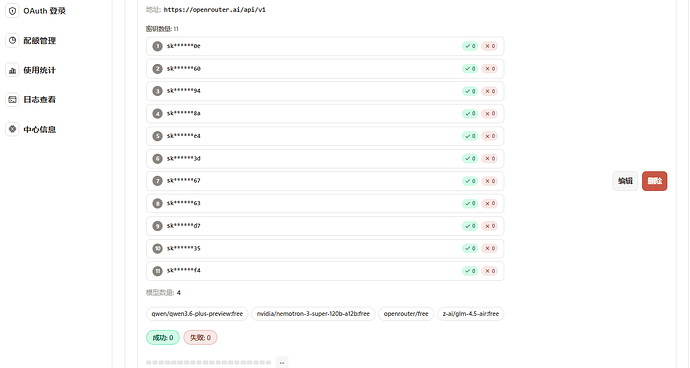Click the failure badge for key ending 35
Screen dimensions: 690x368
click(489, 248)
